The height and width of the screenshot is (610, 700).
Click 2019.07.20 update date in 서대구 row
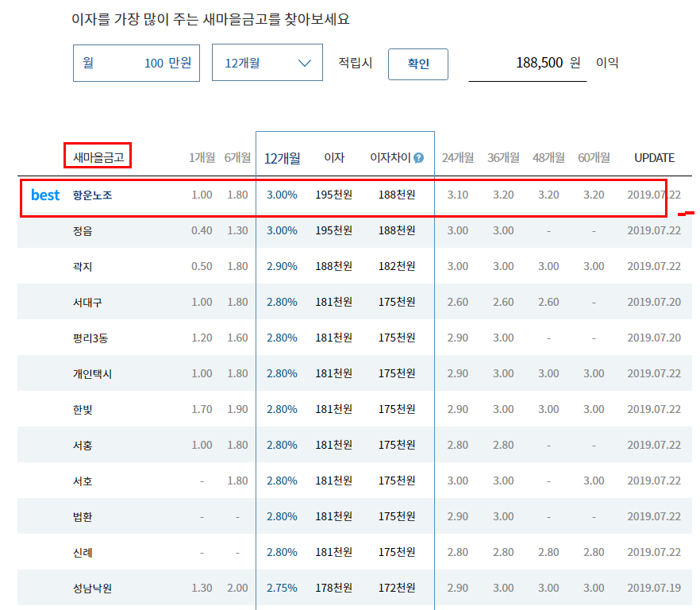coord(654,302)
